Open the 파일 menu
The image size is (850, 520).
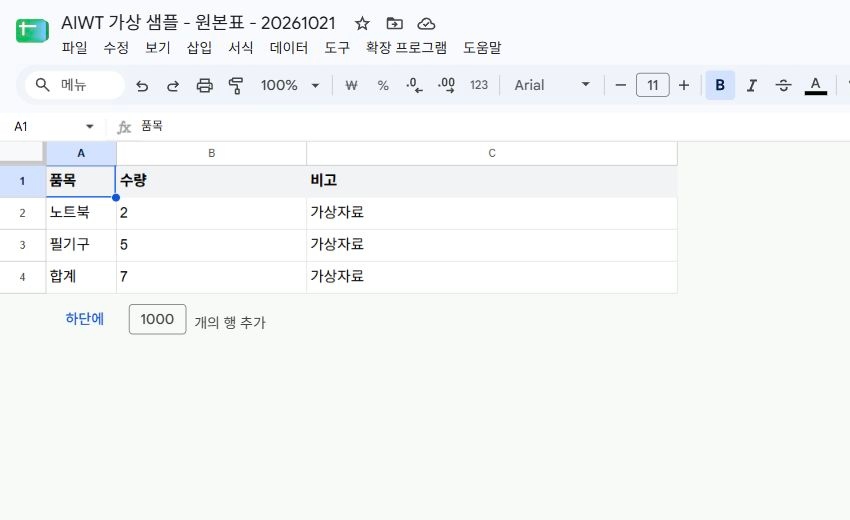click(x=74, y=48)
